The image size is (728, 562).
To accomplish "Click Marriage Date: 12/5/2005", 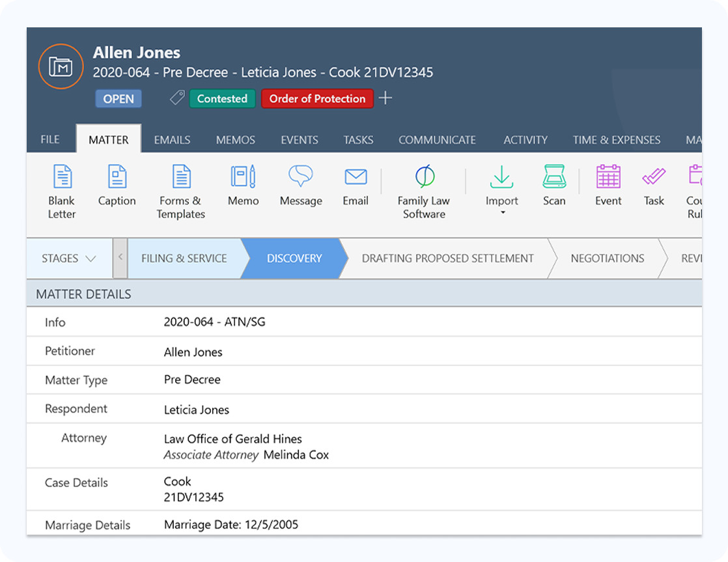I will point(231,524).
